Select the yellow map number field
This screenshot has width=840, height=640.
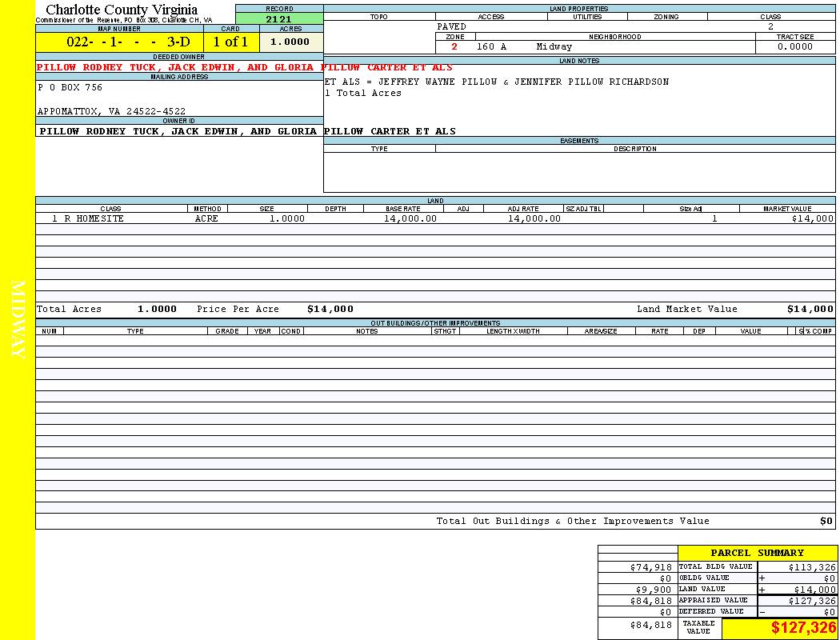[x=119, y=42]
